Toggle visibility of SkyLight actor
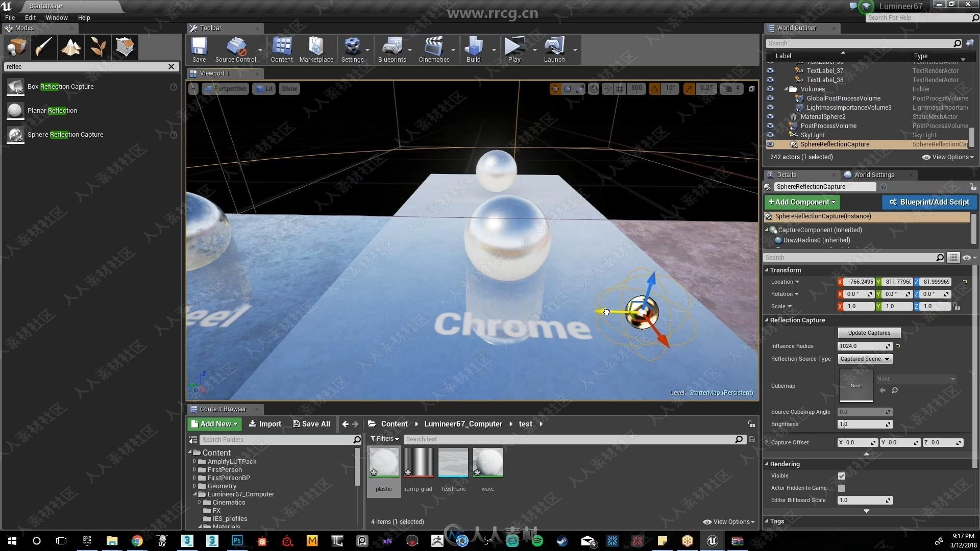 tap(770, 135)
